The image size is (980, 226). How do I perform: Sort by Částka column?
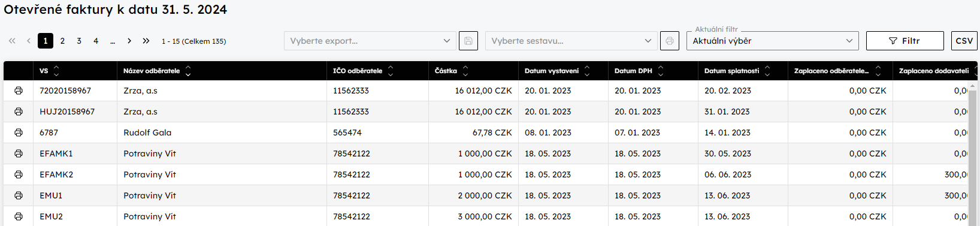click(465, 71)
